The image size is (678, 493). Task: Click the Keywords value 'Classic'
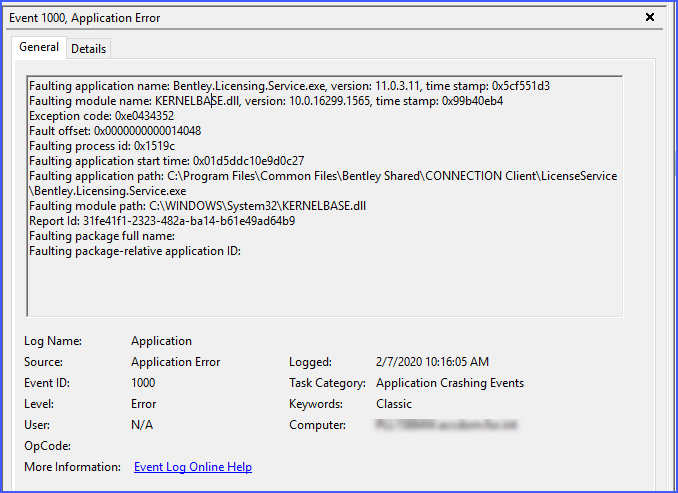pyautogui.click(x=394, y=404)
